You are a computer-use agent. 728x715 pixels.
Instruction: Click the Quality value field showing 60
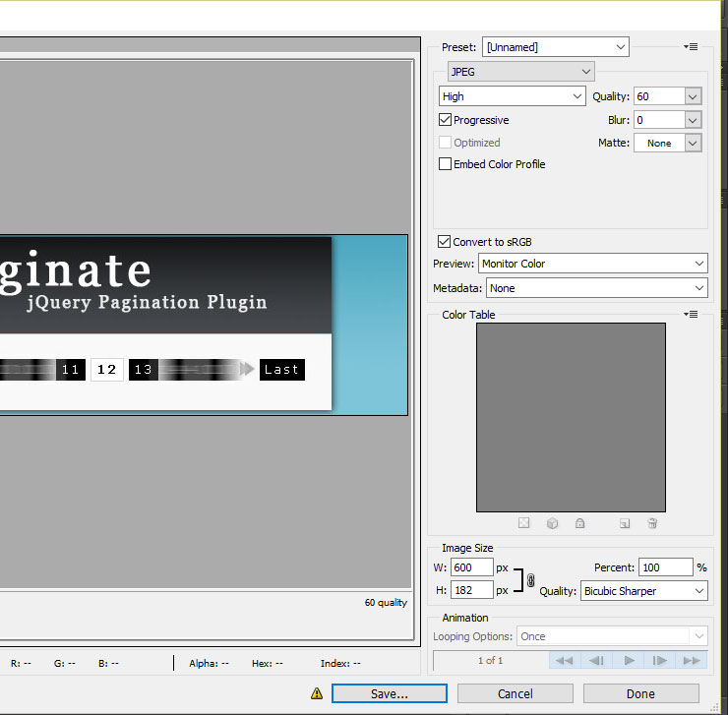pos(659,96)
